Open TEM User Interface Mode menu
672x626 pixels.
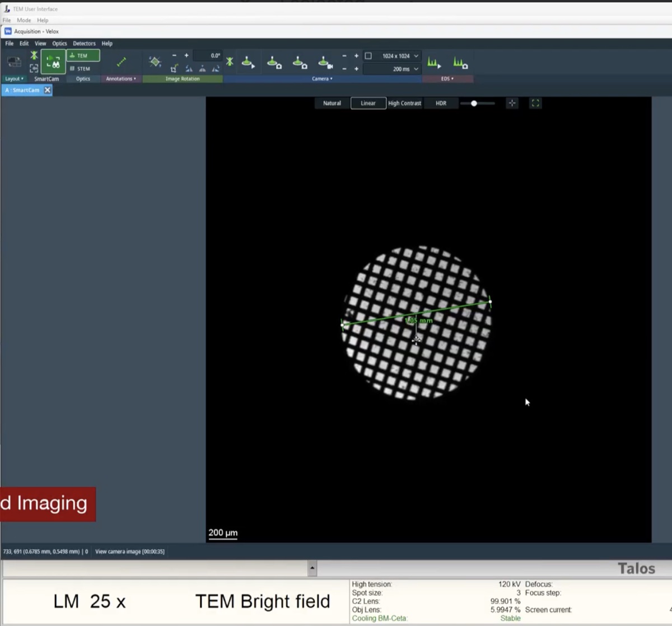point(24,20)
